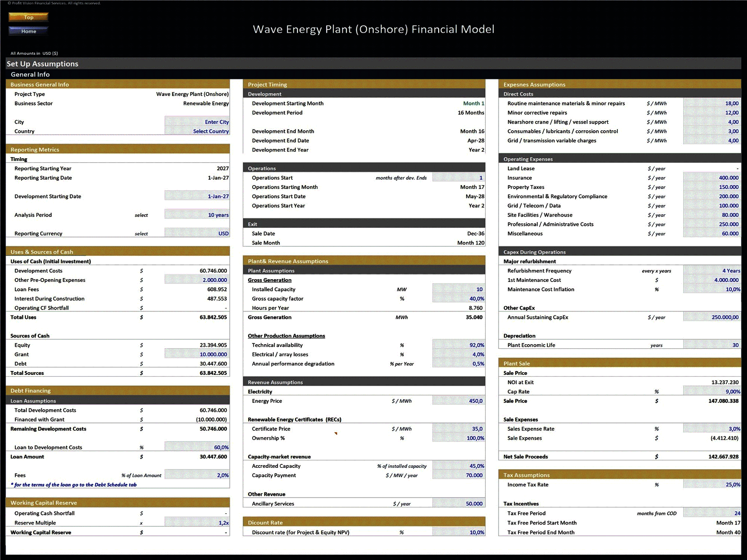Select 1st Maintenance Cost 4.000.000 cell
This screenshot has width=747, height=560.
[x=712, y=280]
